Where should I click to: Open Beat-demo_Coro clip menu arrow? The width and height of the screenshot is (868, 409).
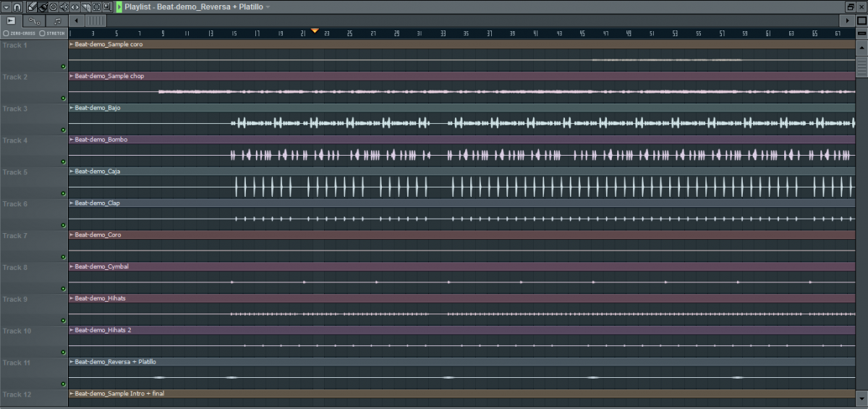click(72, 235)
